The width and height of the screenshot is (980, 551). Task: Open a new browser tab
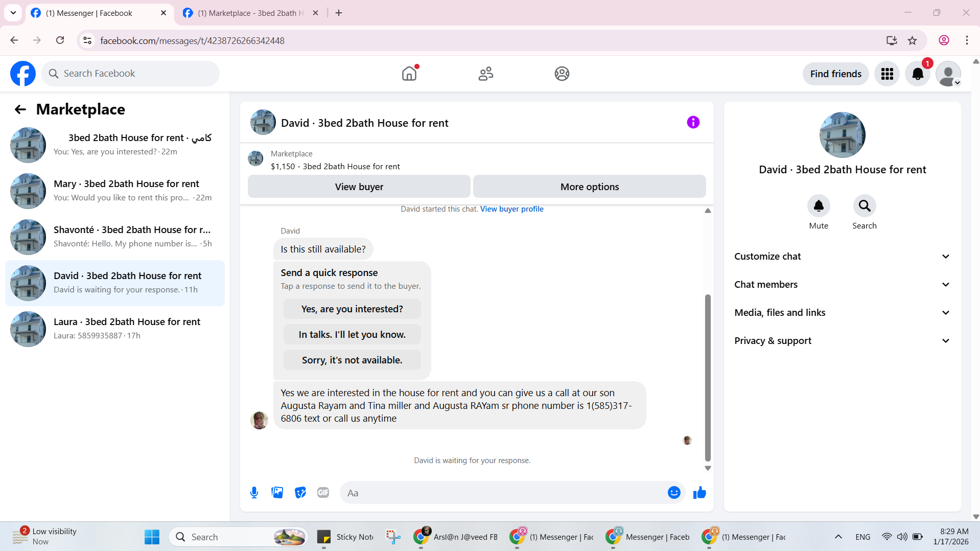click(339, 13)
